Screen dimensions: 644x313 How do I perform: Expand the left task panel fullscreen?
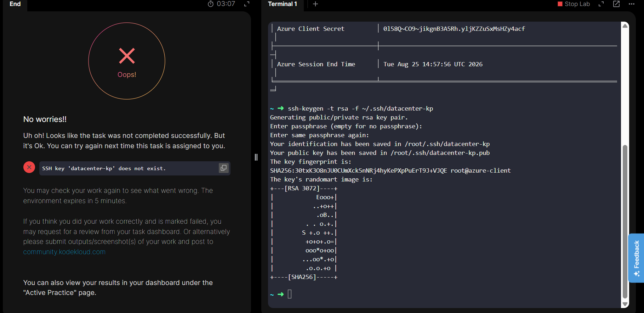(247, 4)
